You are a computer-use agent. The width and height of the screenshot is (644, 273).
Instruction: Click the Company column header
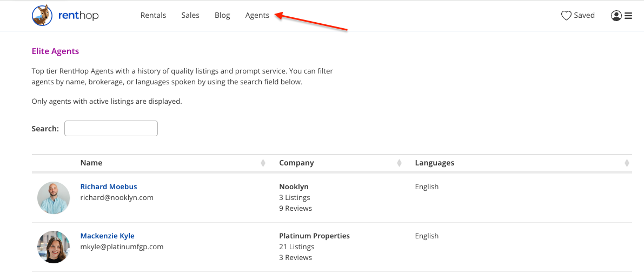296,163
